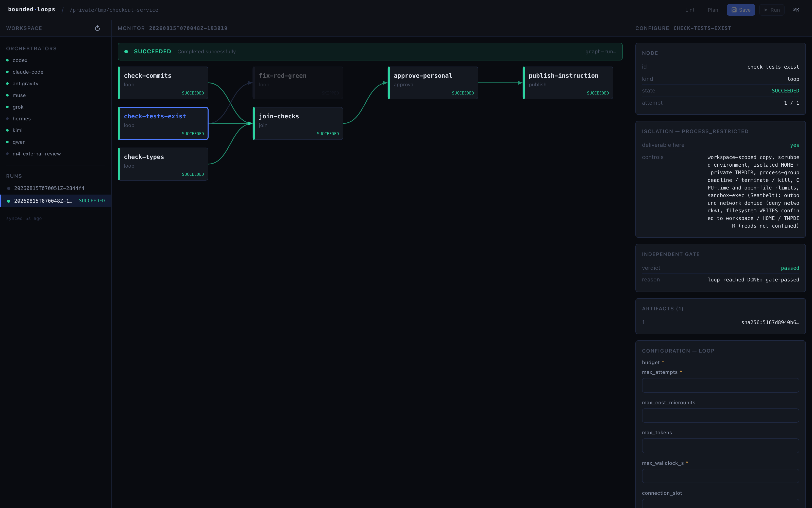This screenshot has height=508, width=812.
Task: Click the synced 6s ago status
Action: (x=24, y=218)
